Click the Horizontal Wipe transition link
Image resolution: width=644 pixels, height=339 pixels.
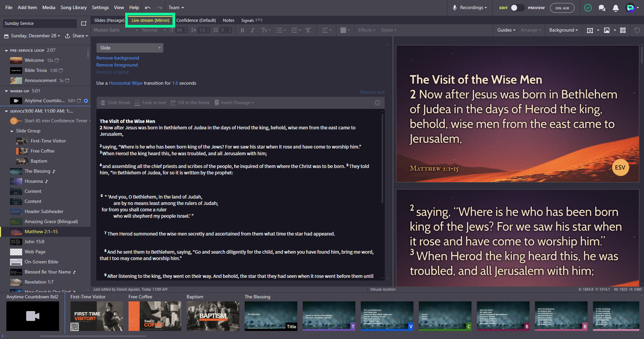point(126,83)
